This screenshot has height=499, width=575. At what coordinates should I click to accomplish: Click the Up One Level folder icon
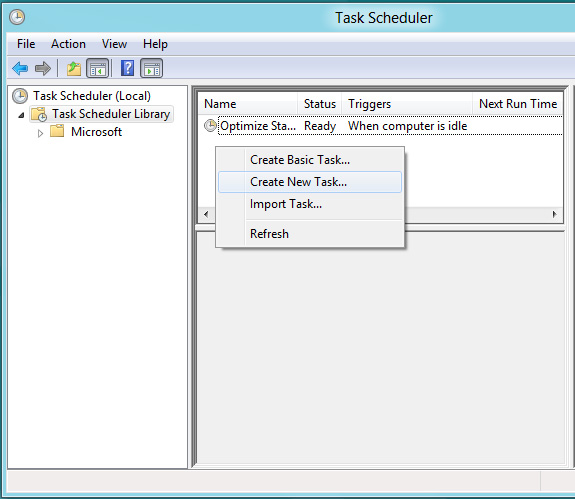point(74,68)
